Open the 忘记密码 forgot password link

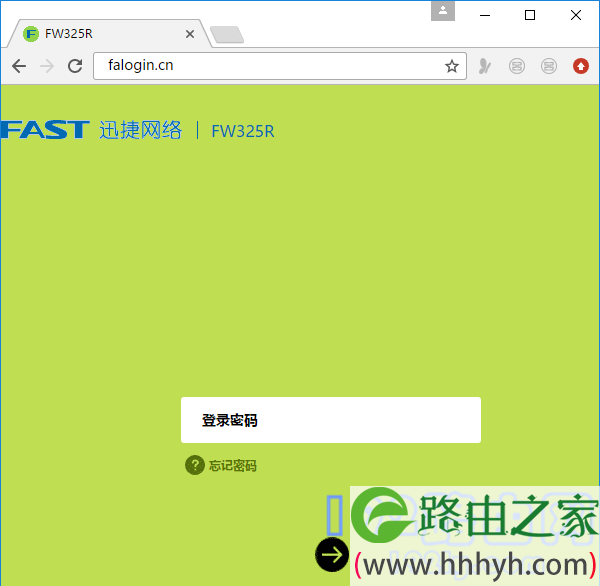click(232, 466)
